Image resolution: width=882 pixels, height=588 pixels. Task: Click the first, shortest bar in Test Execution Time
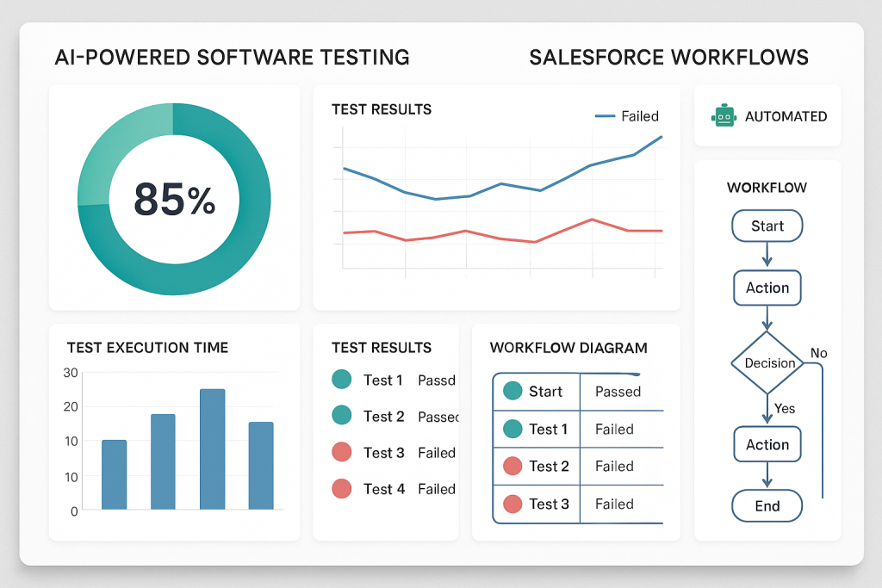point(115,474)
